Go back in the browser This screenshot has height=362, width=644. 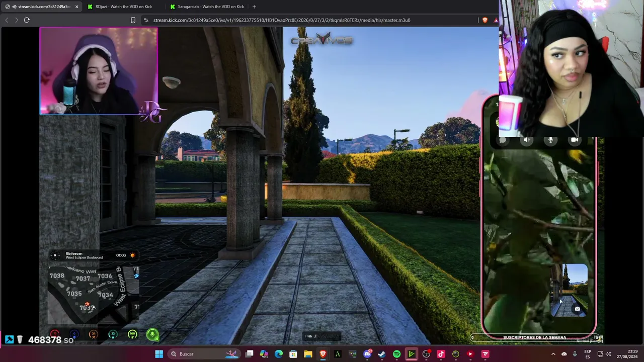click(x=7, y=20)
